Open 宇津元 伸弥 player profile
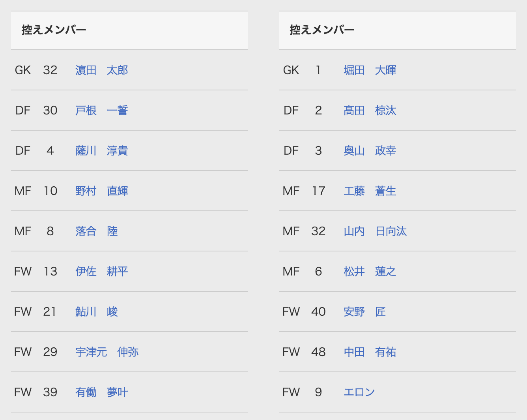The height and width of the screenshot is (420, 527). (x=107, y=352)
